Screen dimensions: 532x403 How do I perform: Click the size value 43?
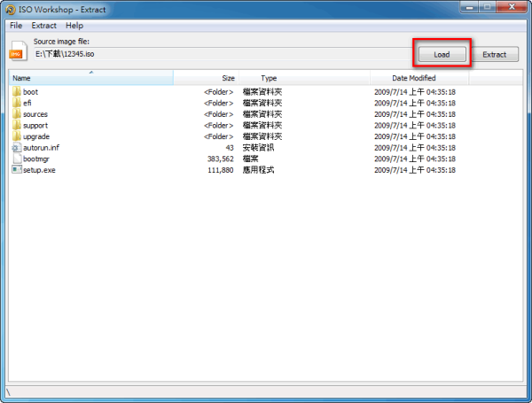point(230,148)
